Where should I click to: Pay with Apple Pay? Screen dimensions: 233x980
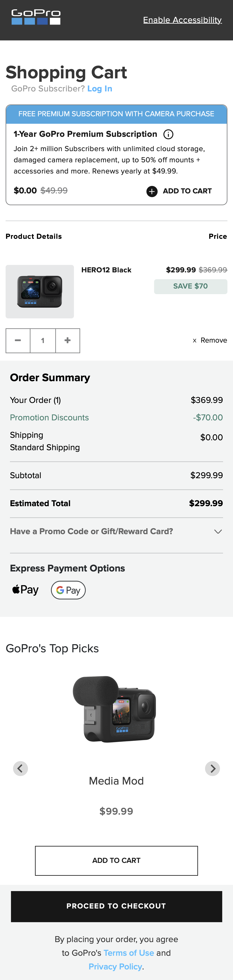[x=25, y=590]
